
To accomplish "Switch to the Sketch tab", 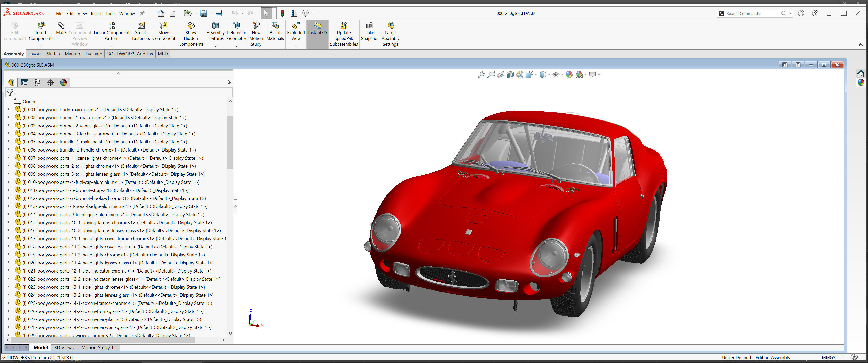I will coord(53,54).
